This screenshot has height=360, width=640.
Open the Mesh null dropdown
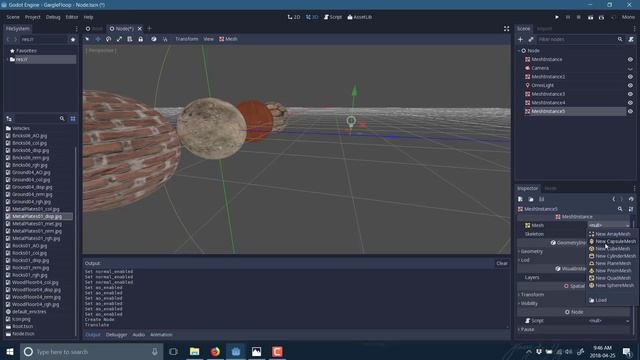pyautogui.click(x=609, y=225)
